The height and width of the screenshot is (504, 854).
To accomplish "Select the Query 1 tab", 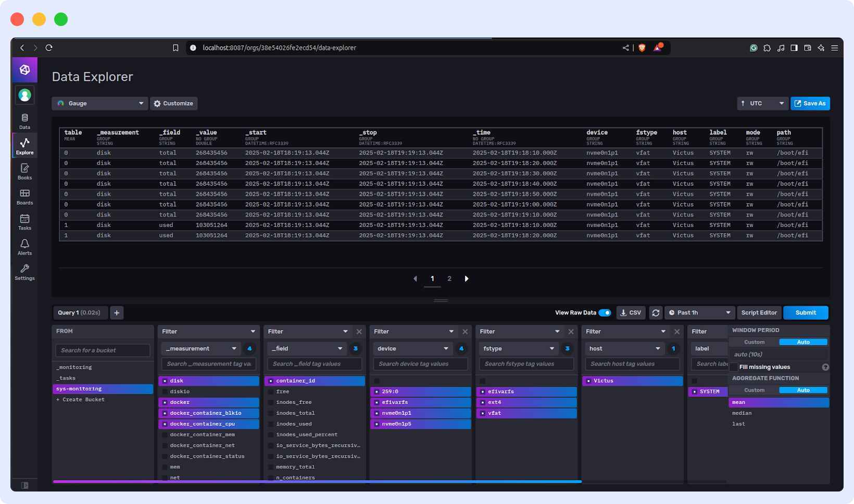I will tap(80, 312).
